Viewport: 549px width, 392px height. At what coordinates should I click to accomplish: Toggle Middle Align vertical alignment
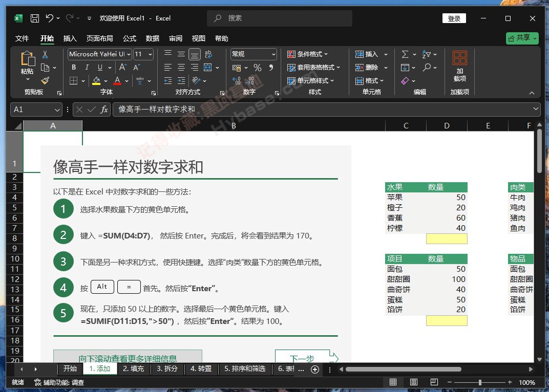point(181,54)
